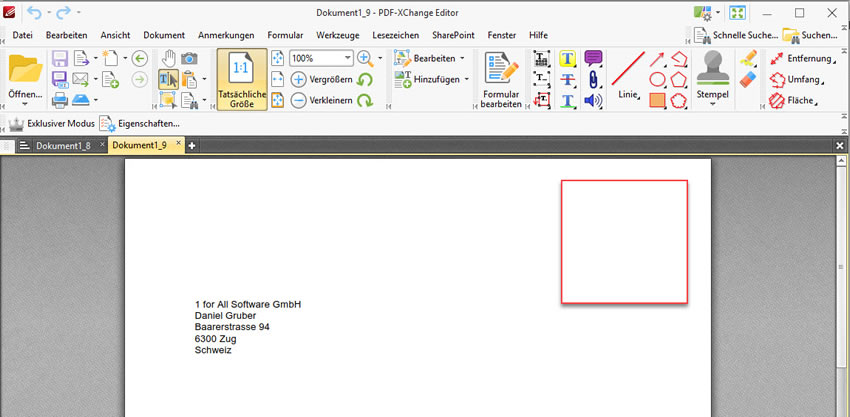This screenshot has height=417, width=850.
Task: Click the email document envelope icon
Action: (81, 79)
